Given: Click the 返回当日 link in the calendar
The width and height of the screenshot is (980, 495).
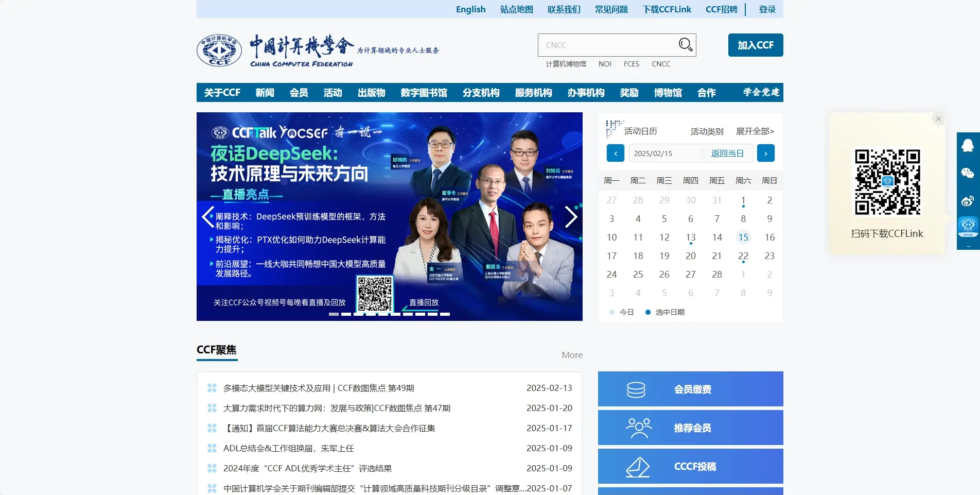Looking at the screenshot, I should tap(727, 153).
